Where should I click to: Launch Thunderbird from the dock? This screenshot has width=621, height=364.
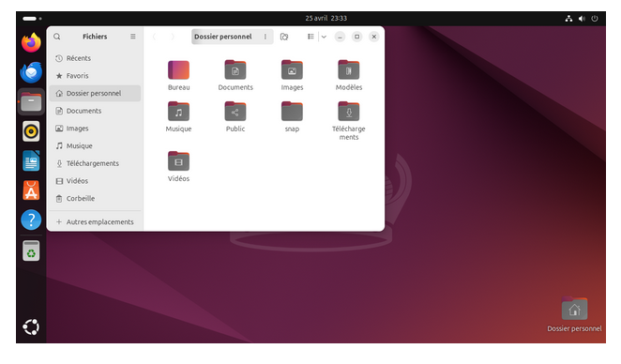point(31,72)
